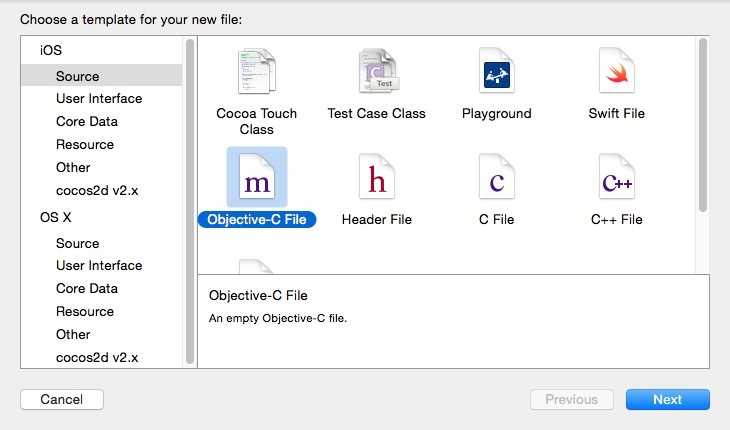Screen dimensions: 730x430
Task: Click the Swift File label
Action: click(x=617, y=113)
